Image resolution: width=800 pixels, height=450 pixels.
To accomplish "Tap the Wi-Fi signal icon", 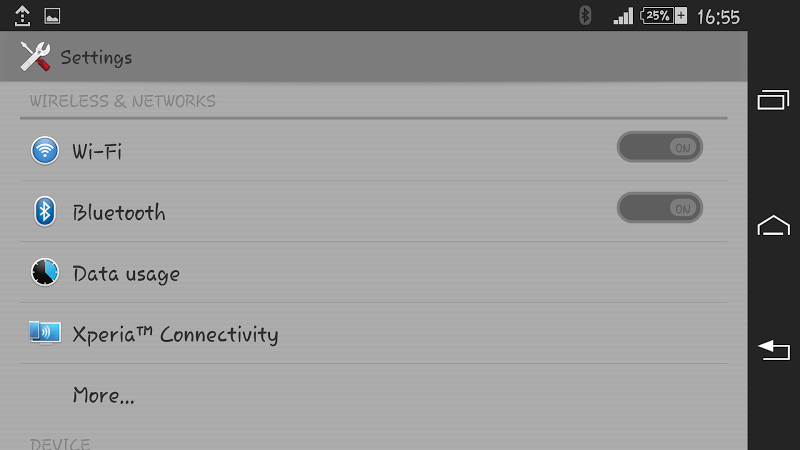I will coord(45,151).
